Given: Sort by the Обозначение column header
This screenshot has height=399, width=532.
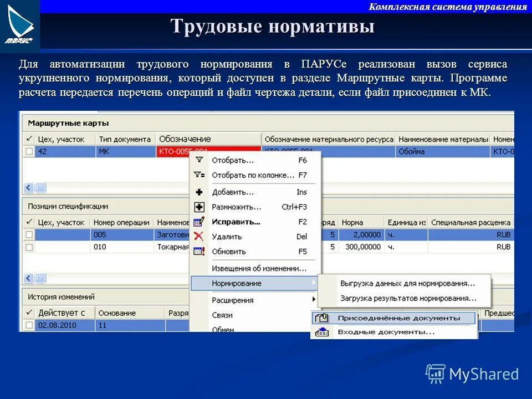Looking at the screenshot, I should pos(208,139).
